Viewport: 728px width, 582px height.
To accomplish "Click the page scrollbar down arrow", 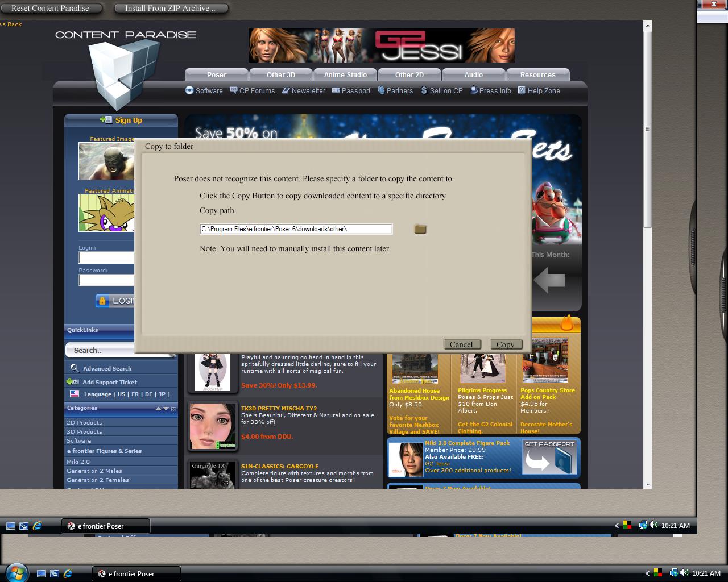I will pyautogui.click(x=647, y=484).
